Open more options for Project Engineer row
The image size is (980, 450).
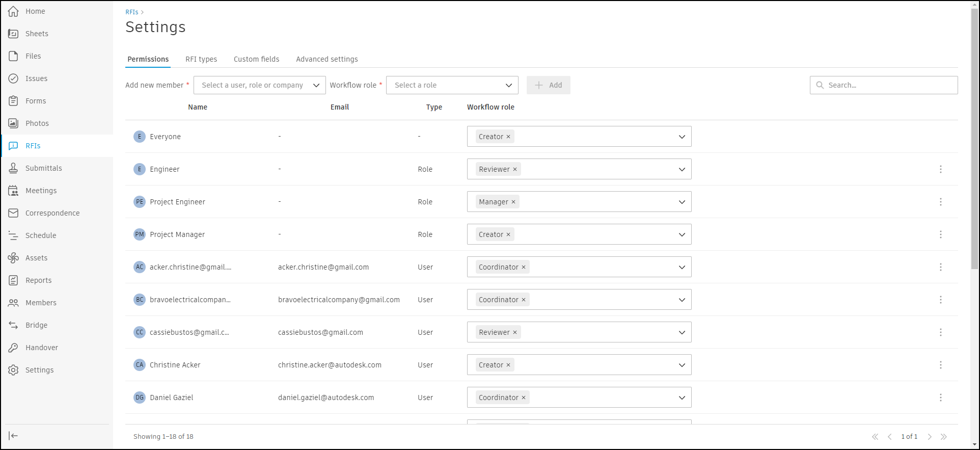pyautogui.click(x=940, y=202)
